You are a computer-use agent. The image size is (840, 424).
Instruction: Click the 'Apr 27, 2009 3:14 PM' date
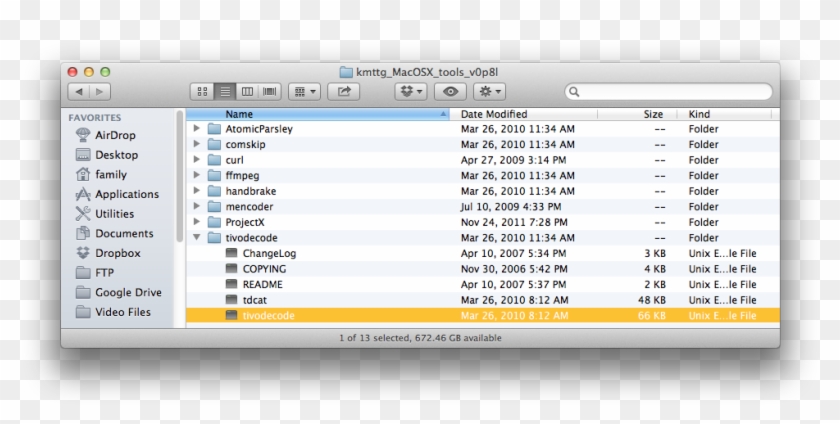point(513,160)
